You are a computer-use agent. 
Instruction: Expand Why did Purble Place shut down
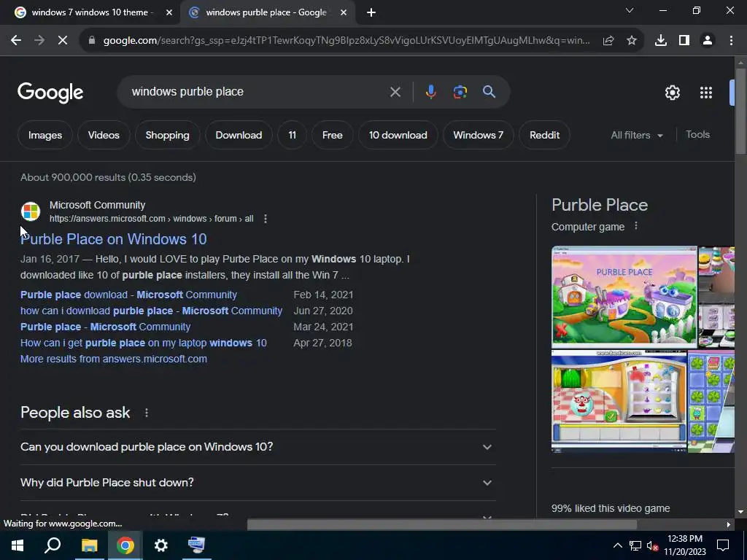pyautogui.click(x=258, y=483)
